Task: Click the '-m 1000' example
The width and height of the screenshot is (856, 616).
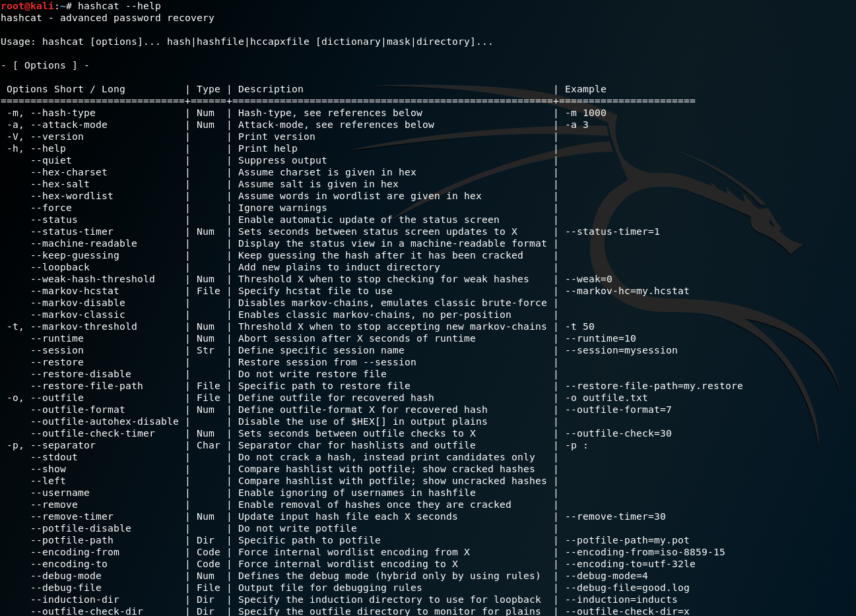Action: point(585,113)
